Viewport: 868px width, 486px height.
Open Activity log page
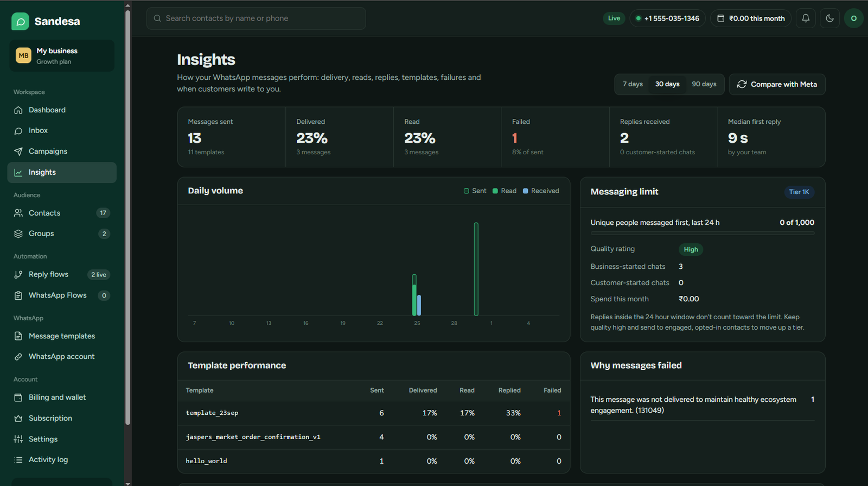coord(62,460)
